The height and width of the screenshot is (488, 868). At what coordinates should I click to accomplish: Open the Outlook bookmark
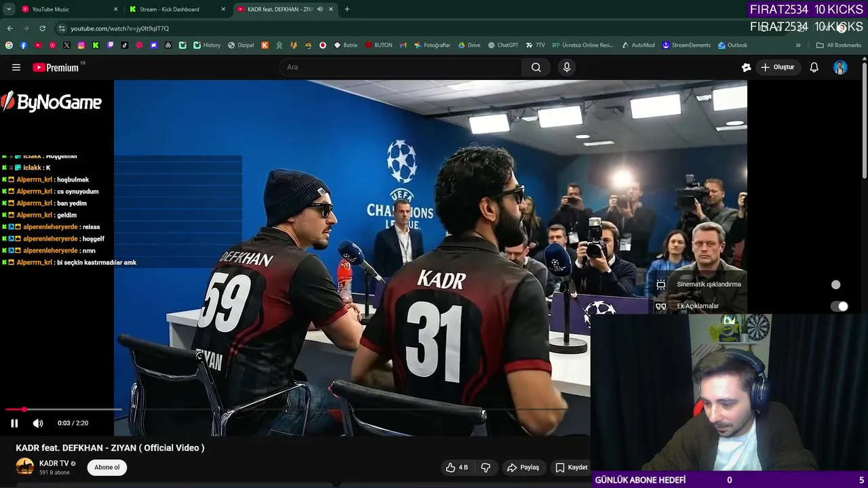tap(732, 45)
